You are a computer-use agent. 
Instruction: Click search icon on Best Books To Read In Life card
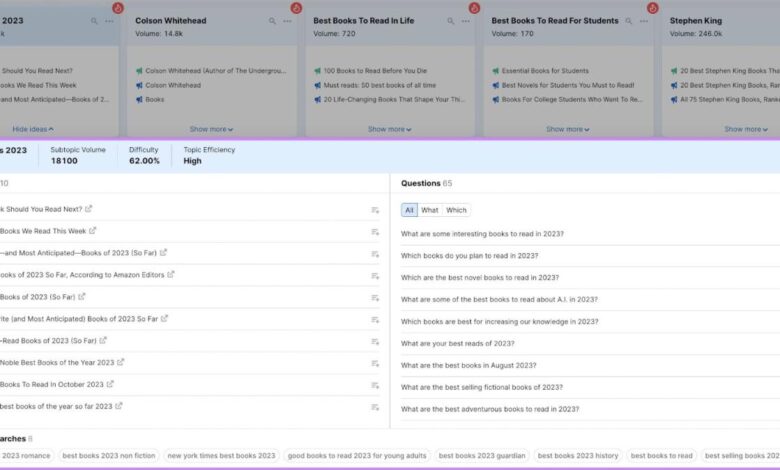[x=450, y=21]
